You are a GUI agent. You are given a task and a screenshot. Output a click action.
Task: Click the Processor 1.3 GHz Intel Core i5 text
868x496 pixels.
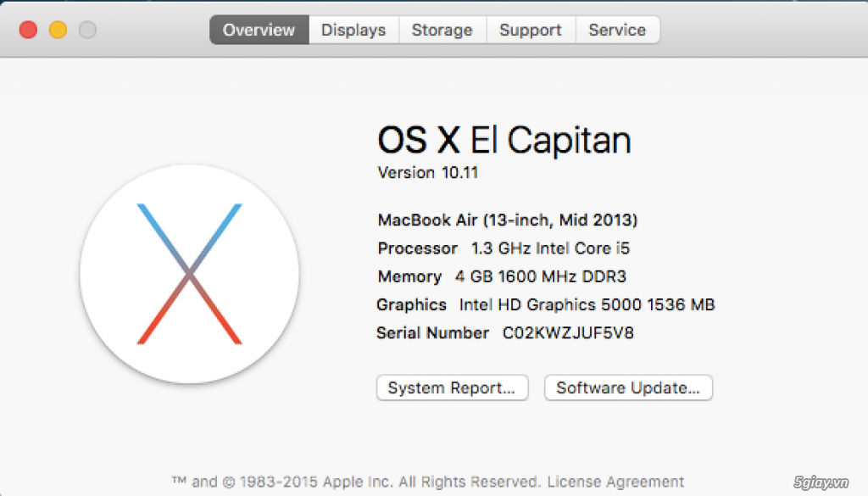[504, 248]
